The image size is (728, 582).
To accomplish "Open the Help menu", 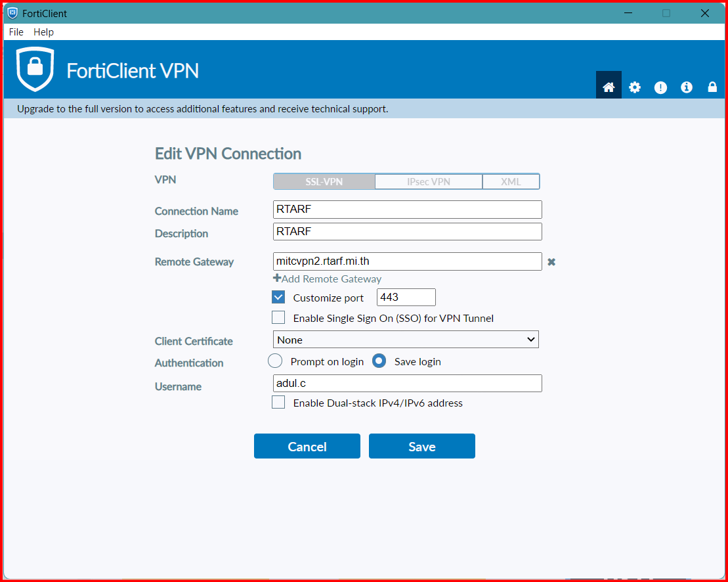I will [x=43, y=32].
